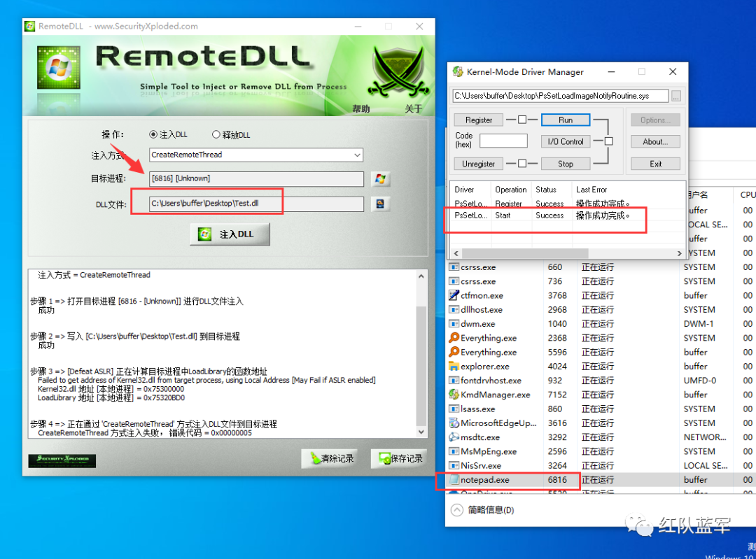Screen dimensions: 756x559
Task: Open the 帮助 menu in RemoteDLL
Action: 360,109
